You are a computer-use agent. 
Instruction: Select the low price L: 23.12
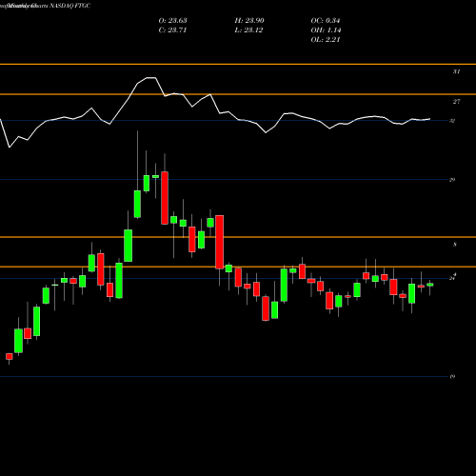point(248,30)
